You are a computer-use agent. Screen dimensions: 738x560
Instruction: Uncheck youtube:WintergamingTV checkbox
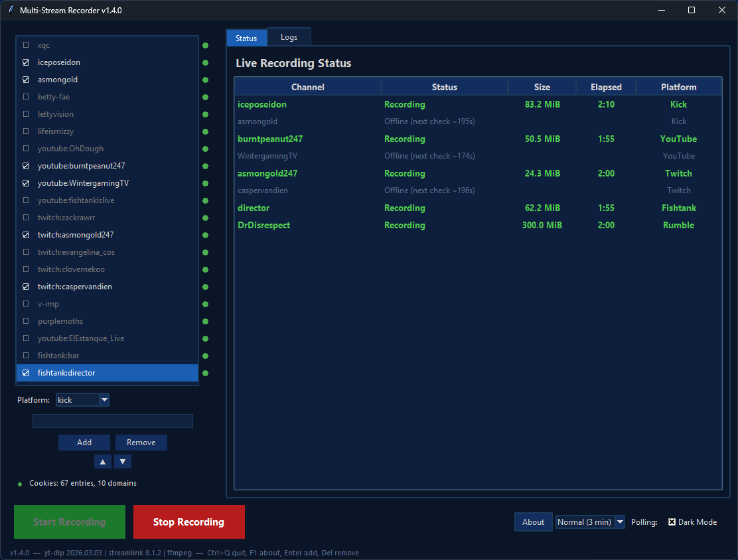point(26,183)
